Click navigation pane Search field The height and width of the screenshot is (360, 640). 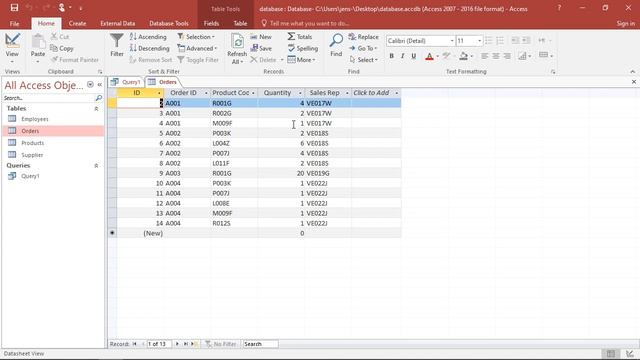pyautogui.click(x=49, y=98)
